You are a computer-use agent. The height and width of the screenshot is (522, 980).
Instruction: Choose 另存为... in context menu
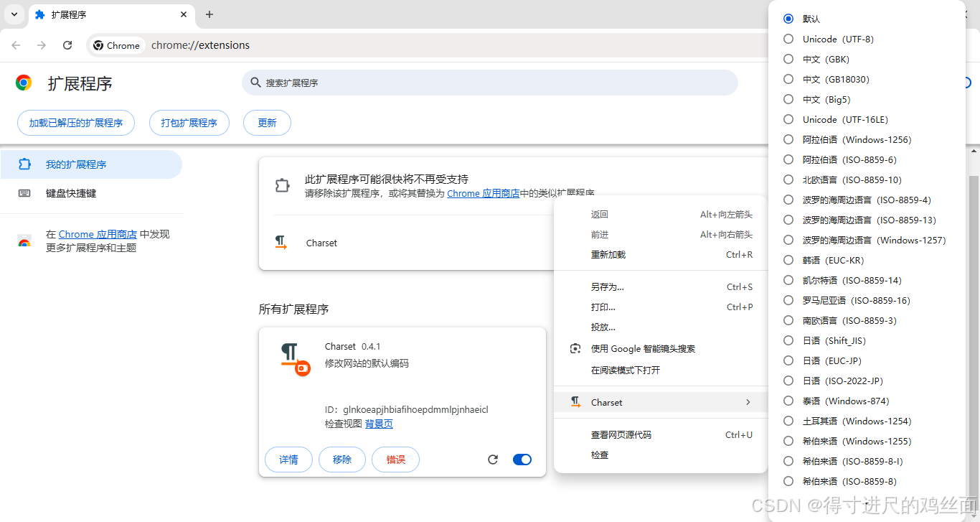tap(661, 287)
